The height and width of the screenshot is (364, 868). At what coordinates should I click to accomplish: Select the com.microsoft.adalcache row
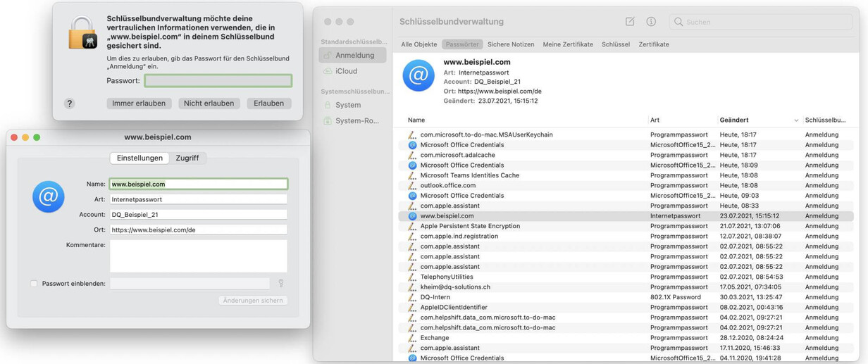click(x=626, y=155)
